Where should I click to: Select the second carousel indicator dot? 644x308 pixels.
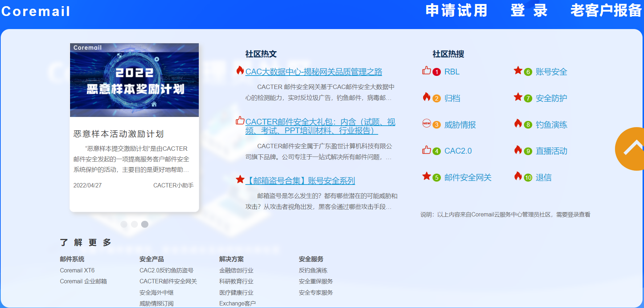pyautogui.click(x=134, y=224)
